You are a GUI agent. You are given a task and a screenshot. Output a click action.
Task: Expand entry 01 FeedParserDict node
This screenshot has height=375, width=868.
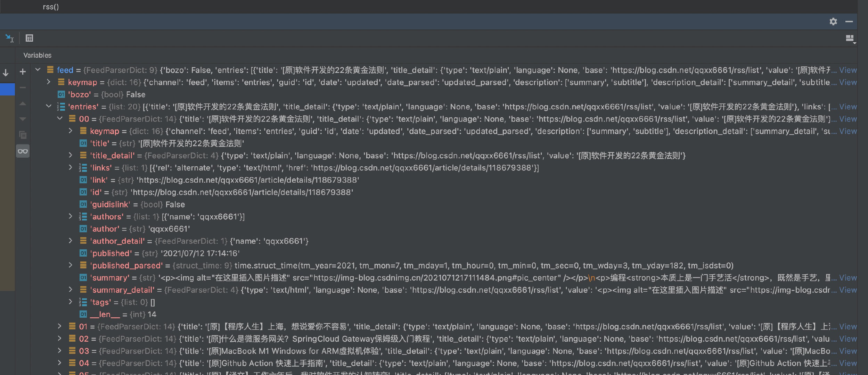tap(60, 326)
